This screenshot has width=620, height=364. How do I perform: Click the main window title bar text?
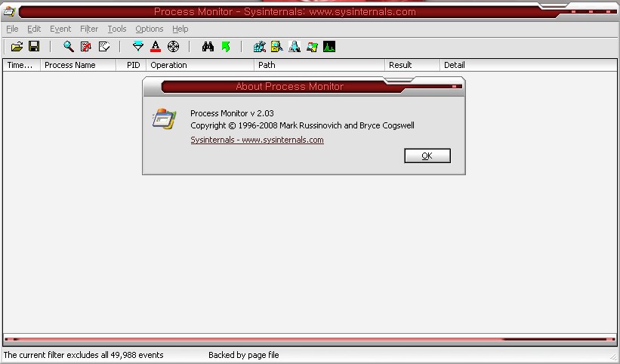click(x=285, y=11)
